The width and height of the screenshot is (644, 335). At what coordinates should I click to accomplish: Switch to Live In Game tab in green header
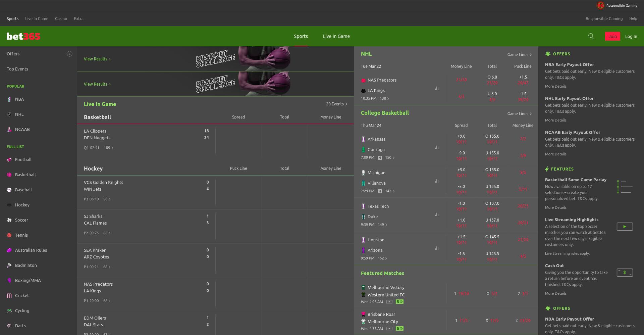[x=336, y=36]
